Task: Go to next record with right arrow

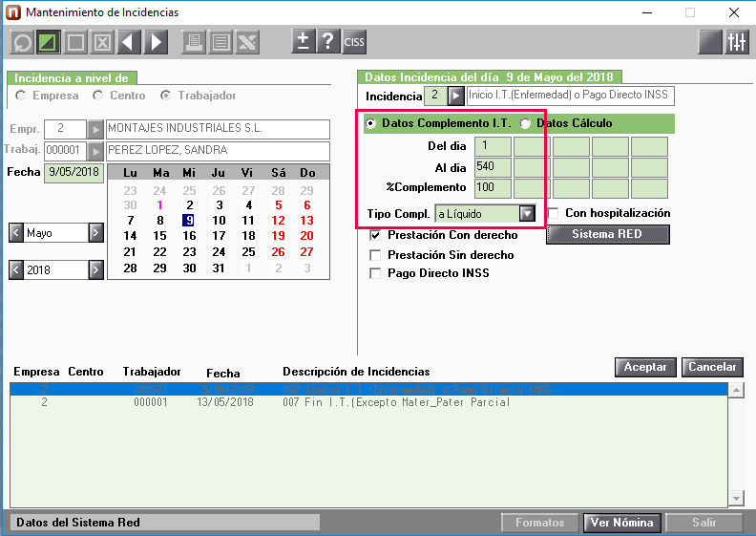Action: (156, 42)
